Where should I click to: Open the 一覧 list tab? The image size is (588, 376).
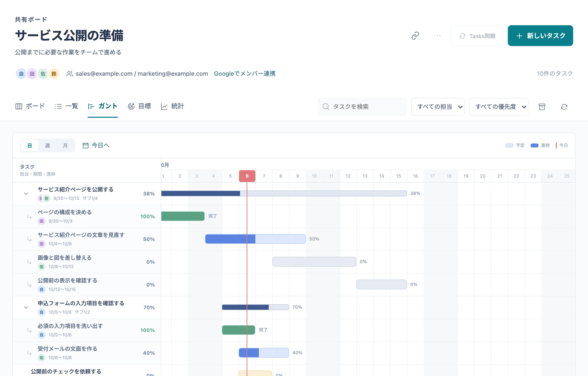tap(66, 106)
